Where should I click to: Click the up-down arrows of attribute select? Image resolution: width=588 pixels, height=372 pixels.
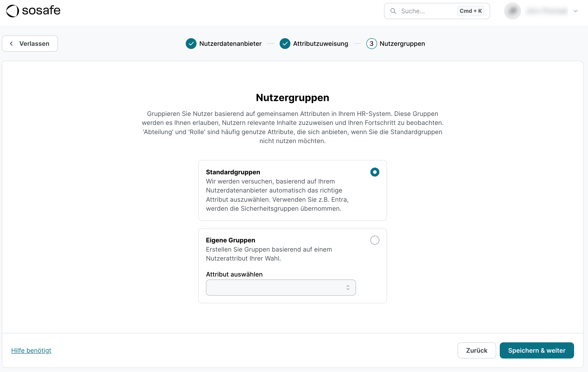pos(348,288)
